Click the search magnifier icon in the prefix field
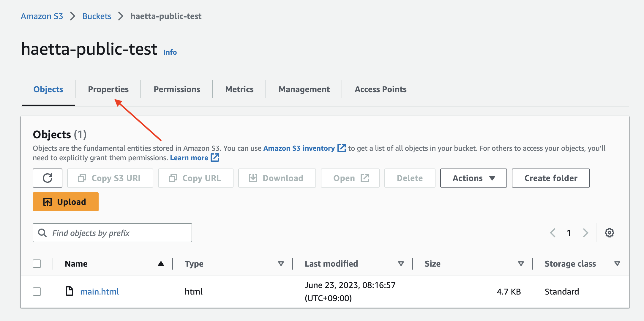 (x=42, y=233)
